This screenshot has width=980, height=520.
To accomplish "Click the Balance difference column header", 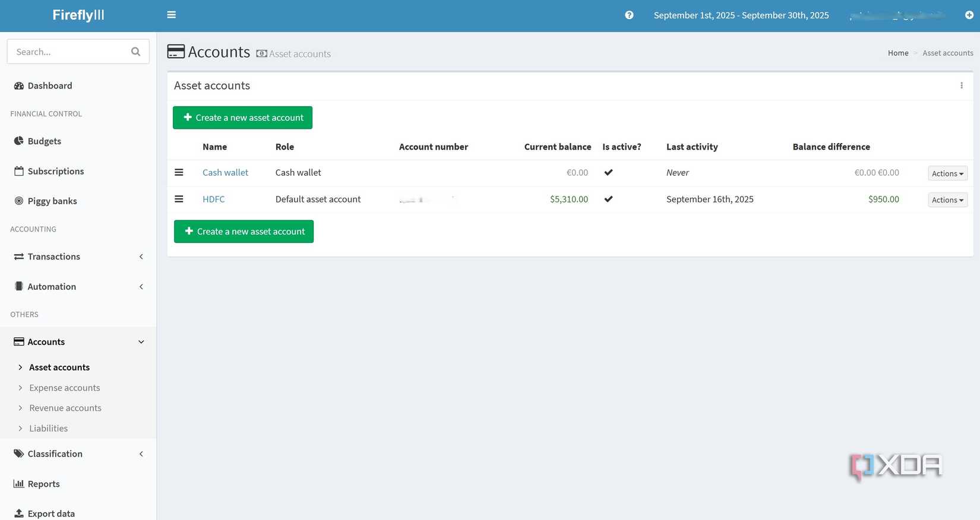I will [832, 147].
